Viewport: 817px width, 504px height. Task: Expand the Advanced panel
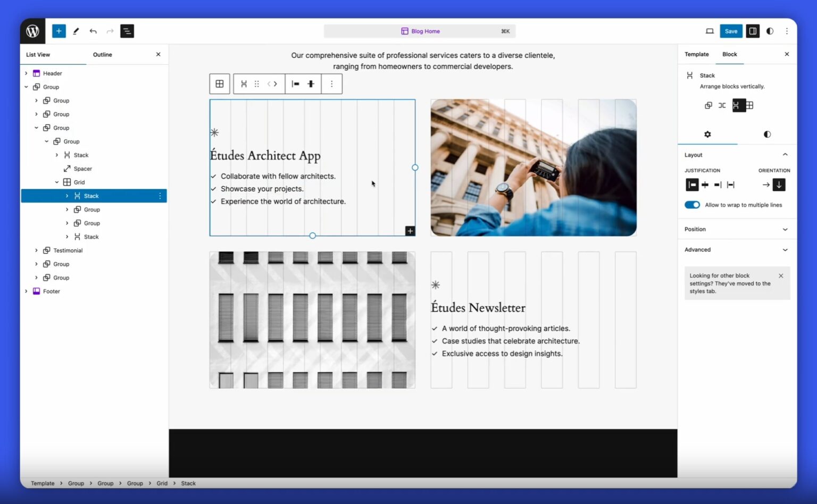[736, 250]
